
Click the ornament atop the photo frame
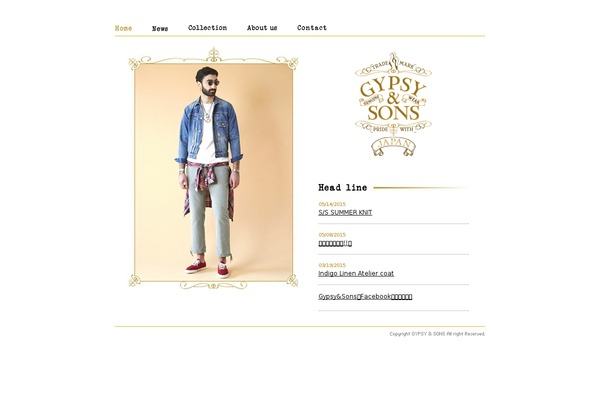coord(214,55)
